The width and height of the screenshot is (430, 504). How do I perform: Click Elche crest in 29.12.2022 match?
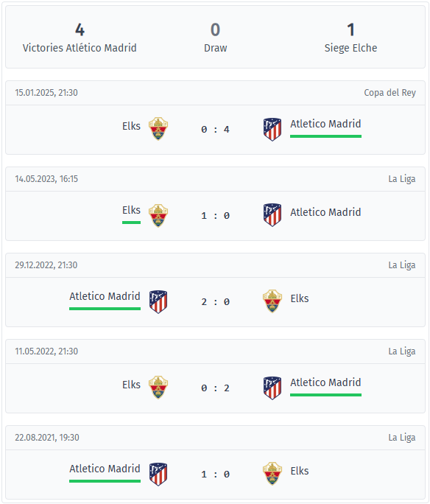[272, 301]
